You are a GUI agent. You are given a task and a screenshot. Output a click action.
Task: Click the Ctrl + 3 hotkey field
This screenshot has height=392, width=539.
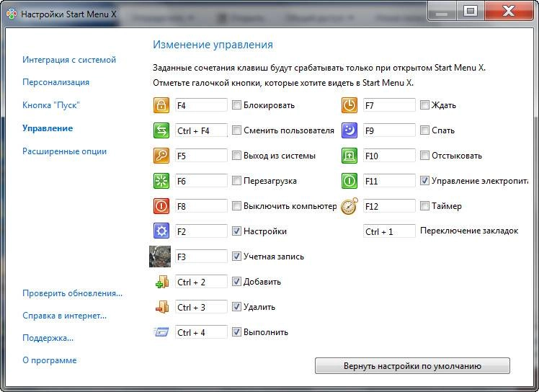tap(201, 307)
